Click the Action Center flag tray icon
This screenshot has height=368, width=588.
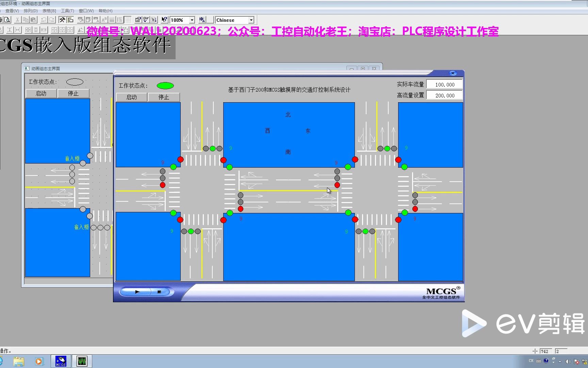pyautogui.click(x=576, y=362)
